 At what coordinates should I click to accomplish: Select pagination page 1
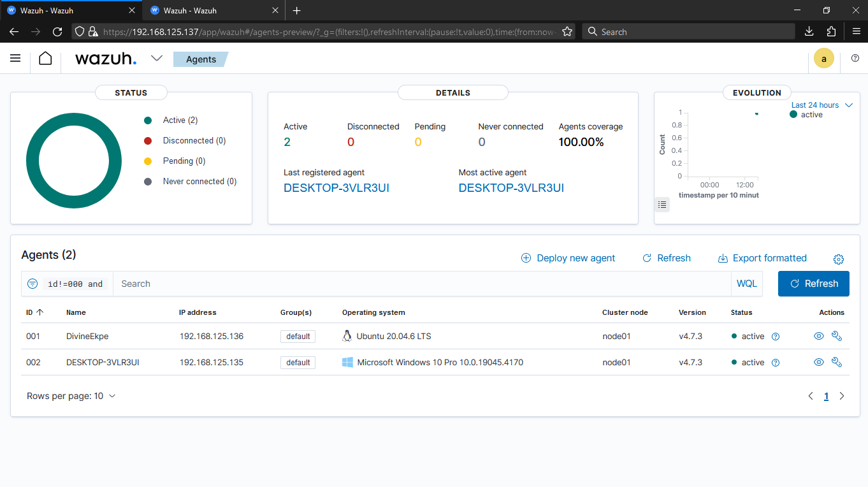click(827, 396)
